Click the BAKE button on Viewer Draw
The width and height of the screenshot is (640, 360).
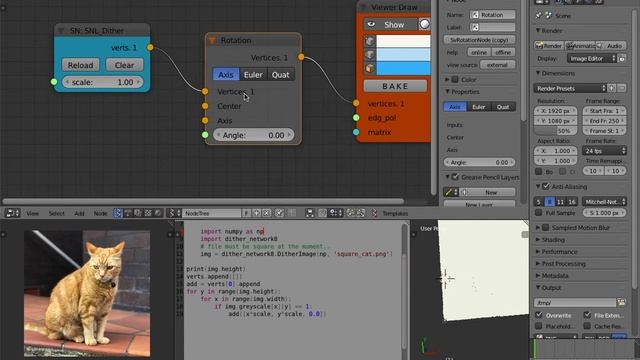pos(395,86)
